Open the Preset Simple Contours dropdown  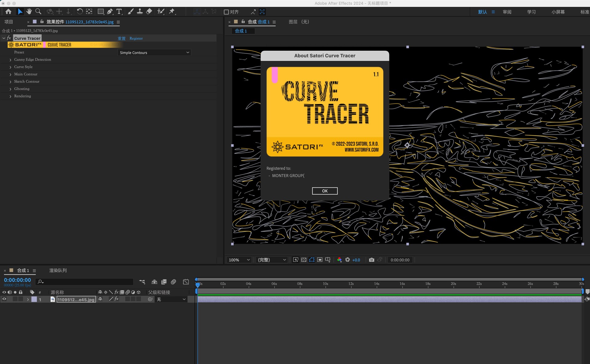(154, 53)
